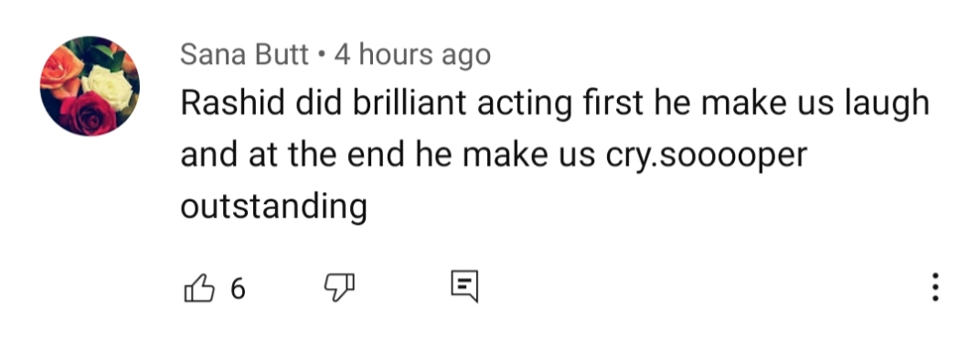Click the "cry.sooooper" text in comment
Image resolution: width=980 pixels, height=344 pixels.
[707, 156]
